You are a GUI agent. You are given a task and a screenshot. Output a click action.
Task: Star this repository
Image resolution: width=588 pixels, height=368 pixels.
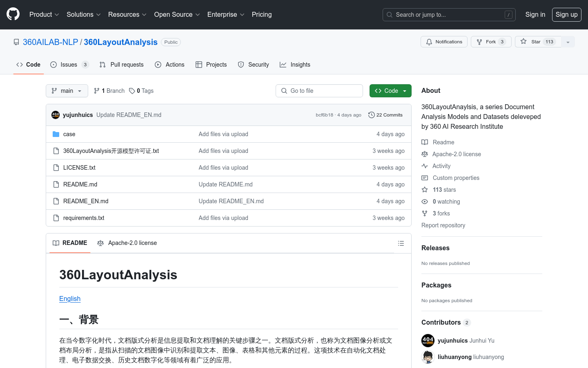click(x=538, y=42)
